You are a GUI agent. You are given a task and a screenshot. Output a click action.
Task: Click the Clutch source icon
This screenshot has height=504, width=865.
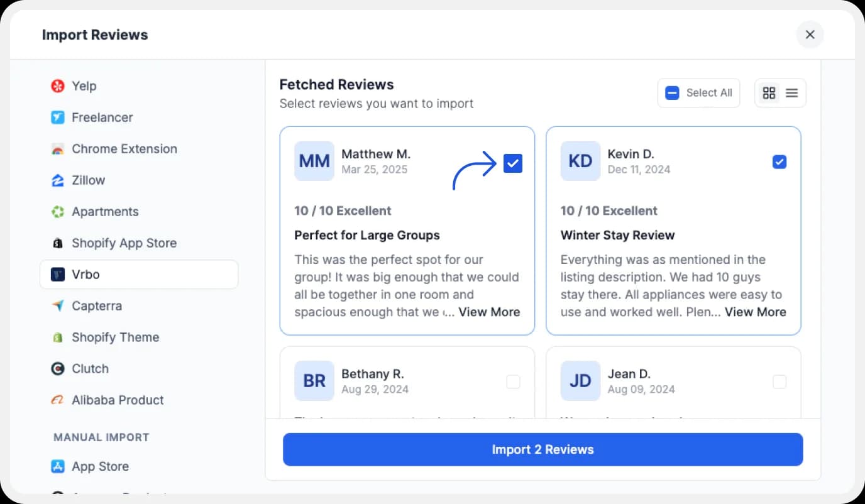click(58, 368)
